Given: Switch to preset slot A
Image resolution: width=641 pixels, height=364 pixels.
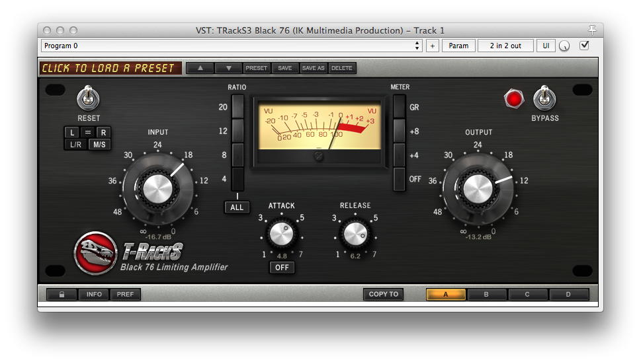Looking at the screenshot, I should (446, 294).
